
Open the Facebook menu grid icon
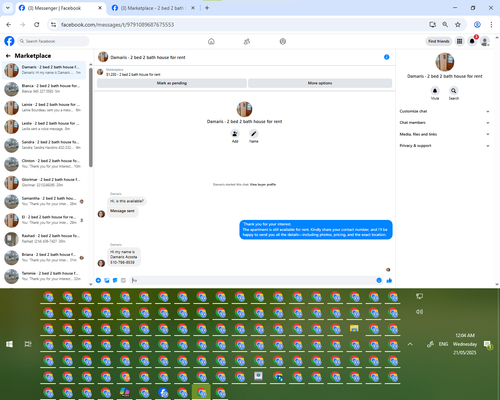click(460, 41)
